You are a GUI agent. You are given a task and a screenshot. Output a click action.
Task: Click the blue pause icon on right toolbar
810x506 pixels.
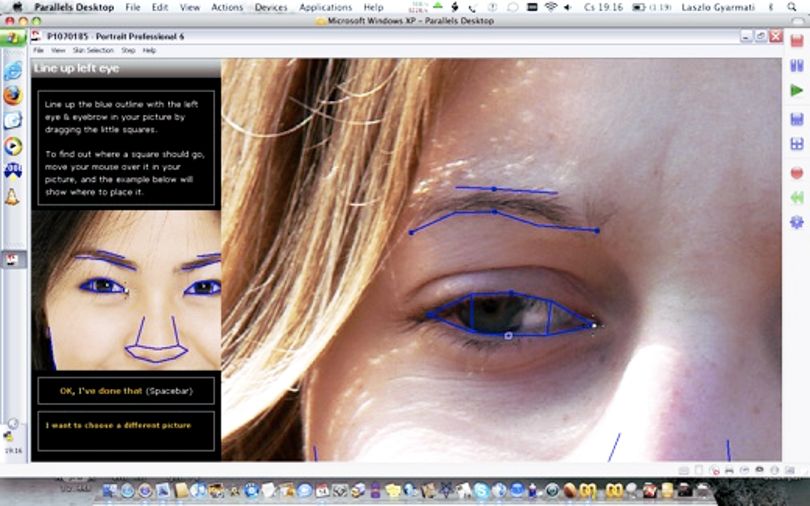797,66
